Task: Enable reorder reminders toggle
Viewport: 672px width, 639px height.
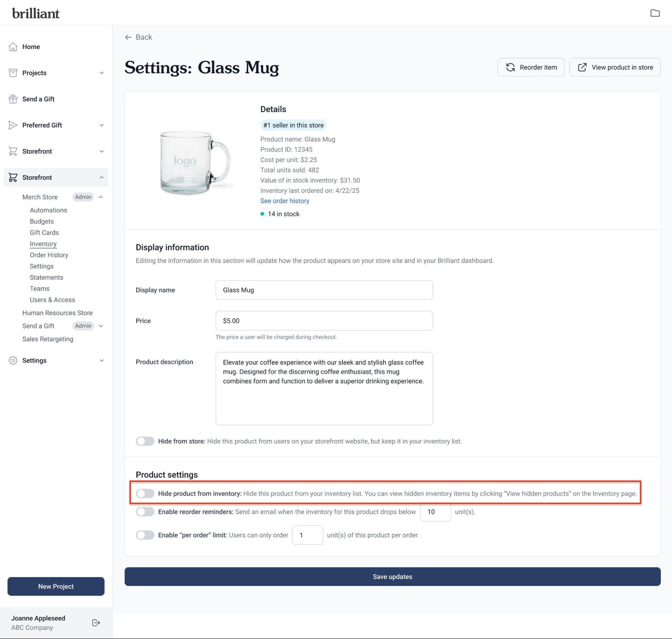Action: (x=145, y=512)
